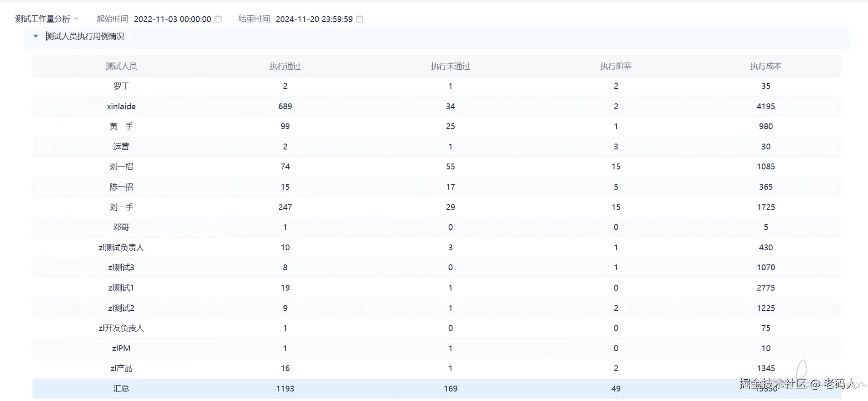Click the 刘一招 tester name cell
The image size is (868, 401).
point(121,167)
